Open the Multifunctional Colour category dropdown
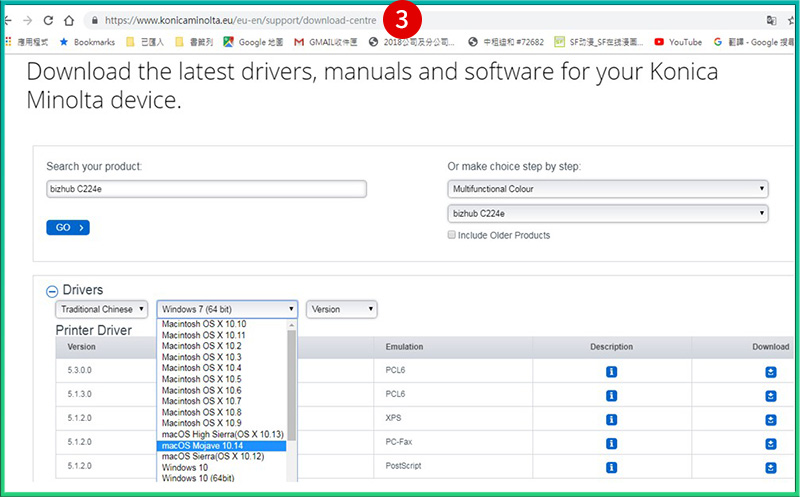800x497 pixels. click(x=608, y=188)
